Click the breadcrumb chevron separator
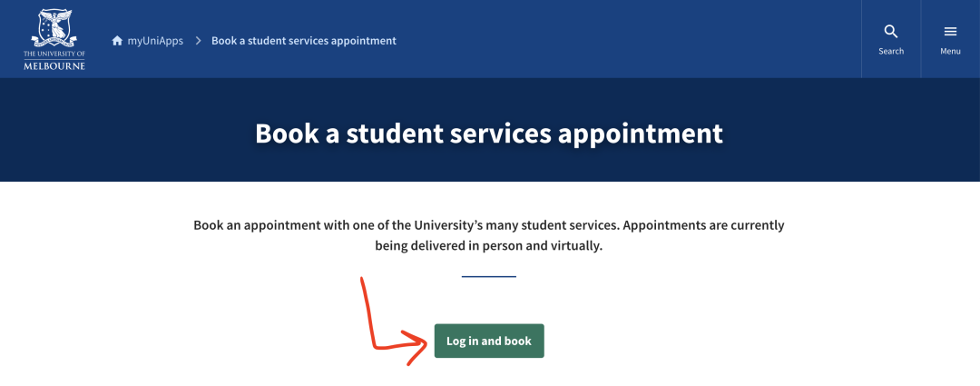The height and width of the screenshot is (386, 980). tap(198, 41)
